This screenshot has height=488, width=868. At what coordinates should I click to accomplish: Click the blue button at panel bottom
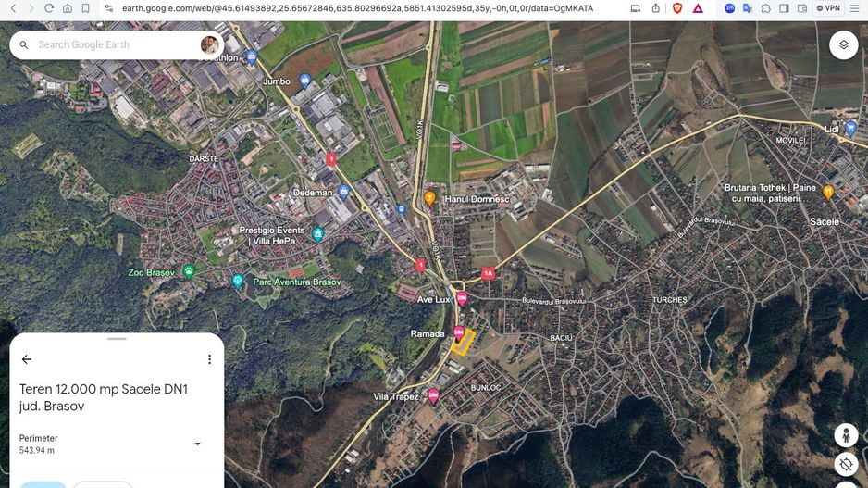[43, 484]
